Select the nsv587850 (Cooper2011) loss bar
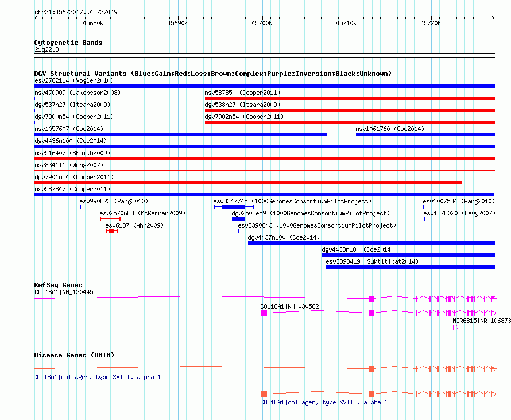Viewport: 511px width, 420px height. click(x=350, y=98)
